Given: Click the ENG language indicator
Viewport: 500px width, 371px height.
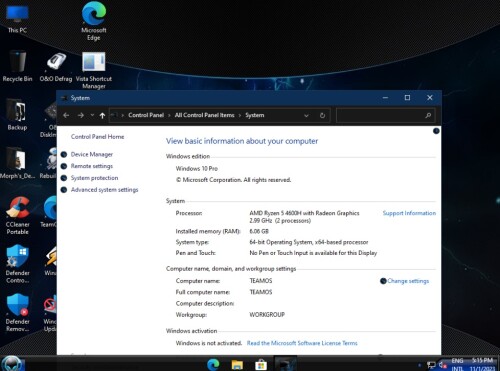Looking at the screenshot, I should pyautogui.click(x=457, y=361).
